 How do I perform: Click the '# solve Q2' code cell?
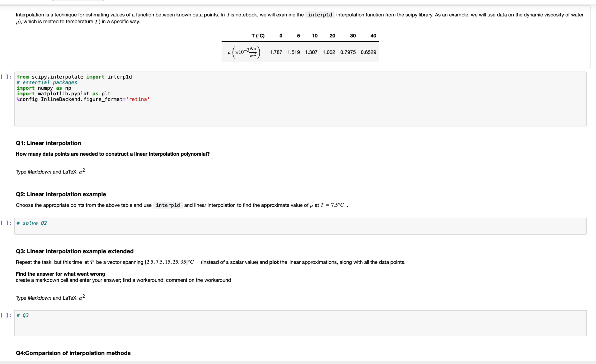pos(300,226)
